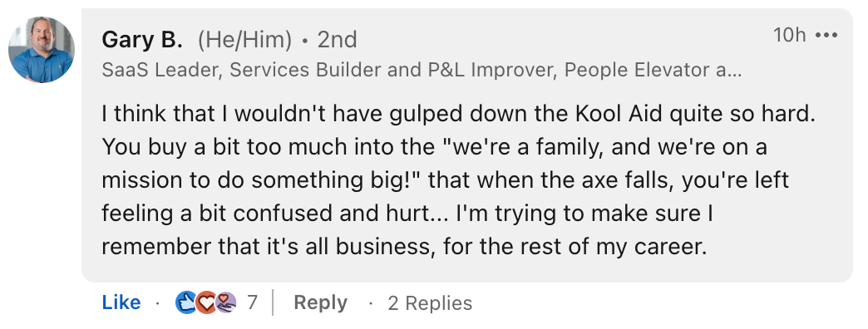Click the blue thumbs-up reaction icon

point(185,302)
